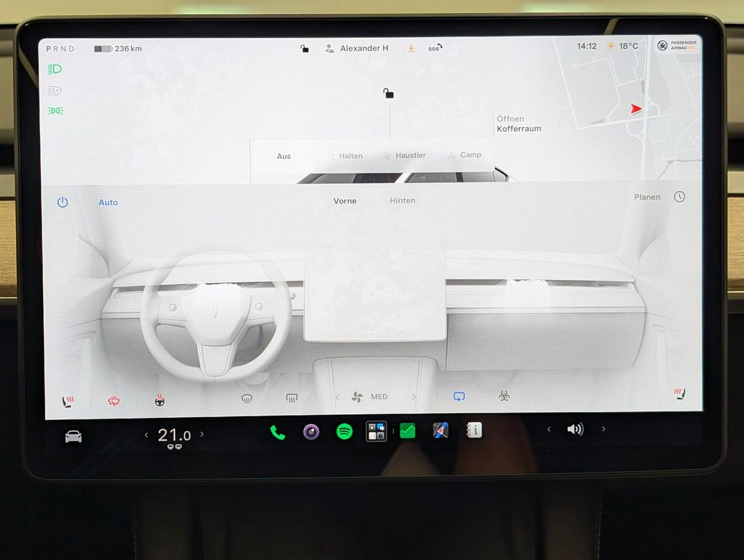Open the navigation maps app
Image resolution: width=744 pixels, height=560 pixels.
[x=441, y=430]
